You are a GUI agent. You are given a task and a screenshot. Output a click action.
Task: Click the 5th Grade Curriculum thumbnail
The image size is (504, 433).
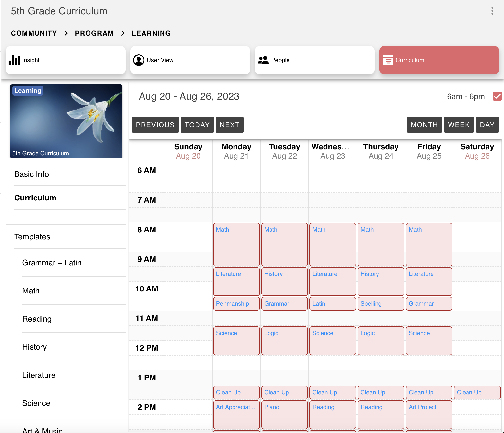click(66, 121)
